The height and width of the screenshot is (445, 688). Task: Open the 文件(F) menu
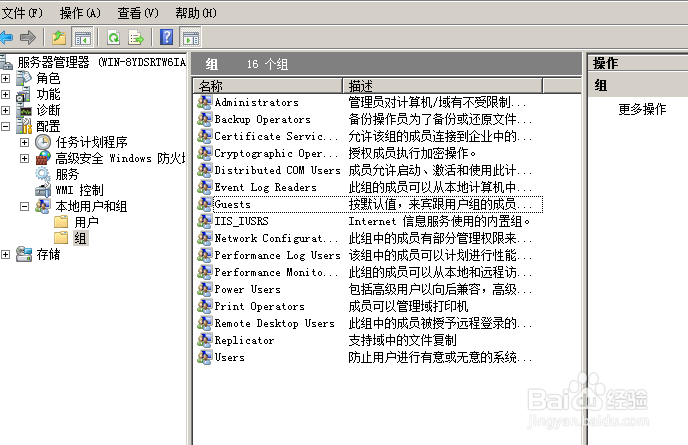(x=22, y=13)
